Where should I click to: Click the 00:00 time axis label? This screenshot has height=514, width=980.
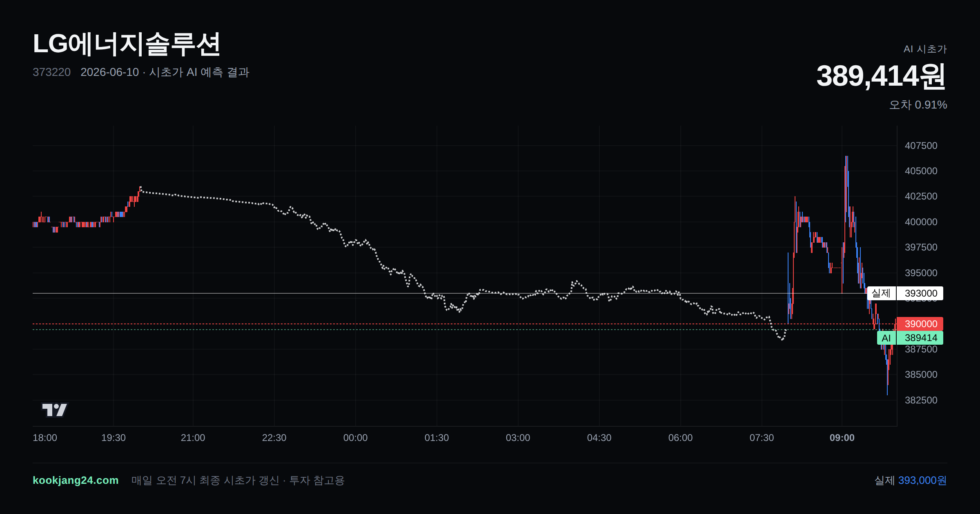pyautogui.click(x=356, y=438)
